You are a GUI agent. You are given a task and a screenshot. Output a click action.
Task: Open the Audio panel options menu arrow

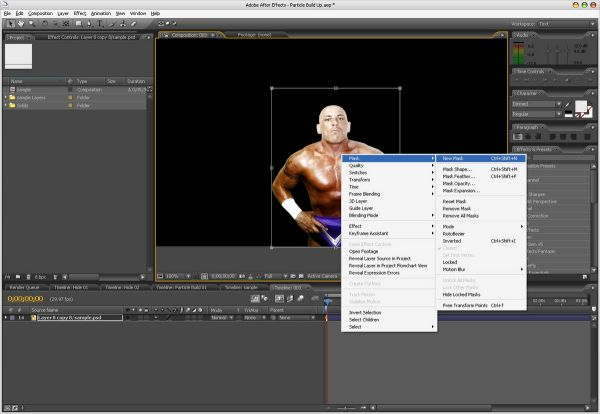click(x=592, y=36)
